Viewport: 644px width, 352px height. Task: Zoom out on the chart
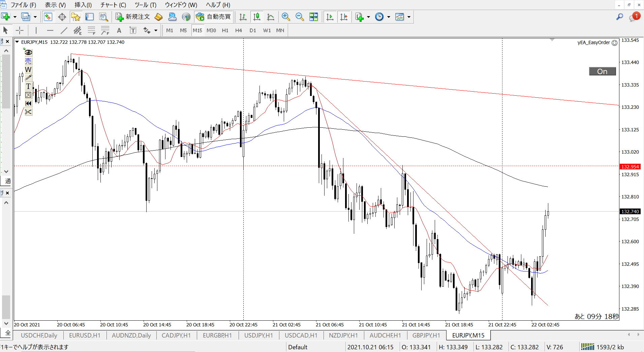point(300,17)
